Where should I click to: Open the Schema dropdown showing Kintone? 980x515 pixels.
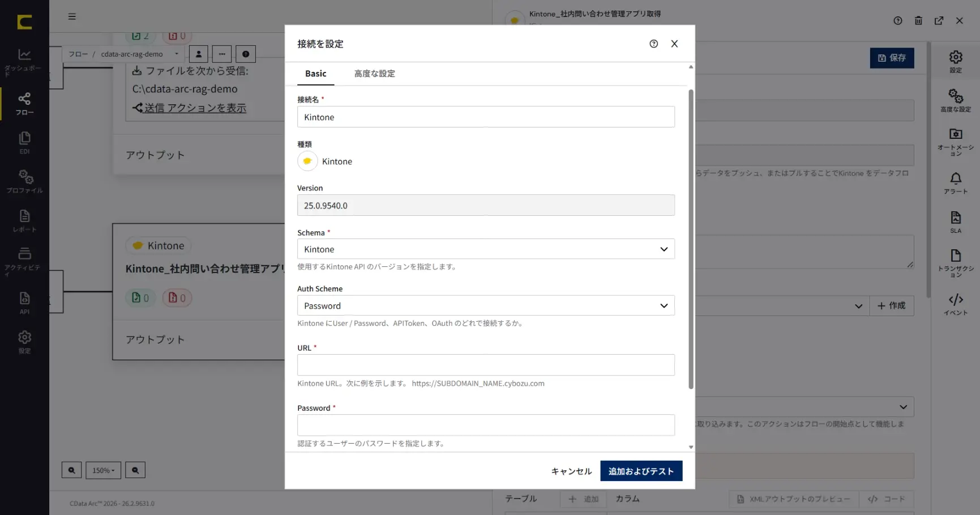click(x=486, y=249)
